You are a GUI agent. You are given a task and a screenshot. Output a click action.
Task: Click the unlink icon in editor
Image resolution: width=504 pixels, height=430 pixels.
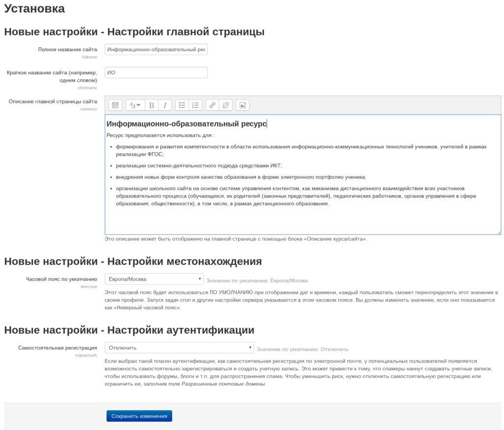225,105
